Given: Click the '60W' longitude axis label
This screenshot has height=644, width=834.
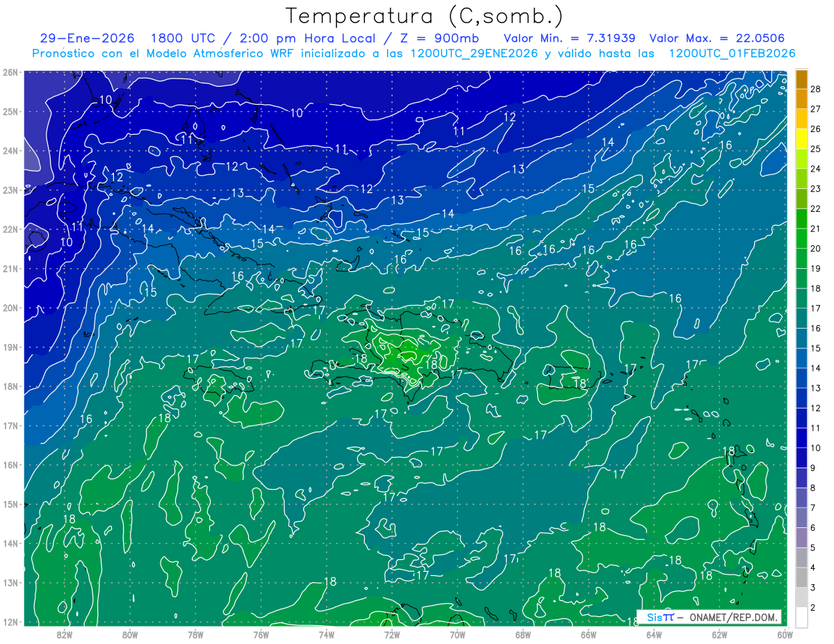Looking at the screenshot, I should 784,634.
